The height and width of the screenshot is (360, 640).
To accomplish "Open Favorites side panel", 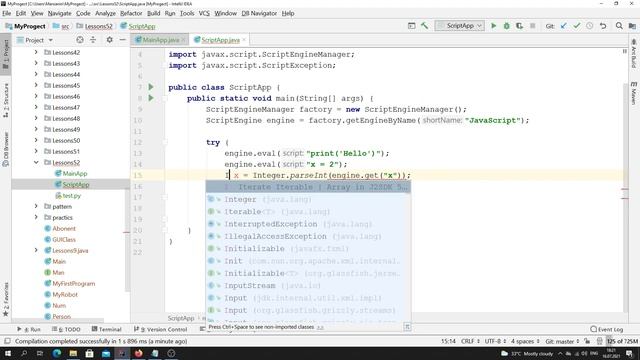I will 6,299.
